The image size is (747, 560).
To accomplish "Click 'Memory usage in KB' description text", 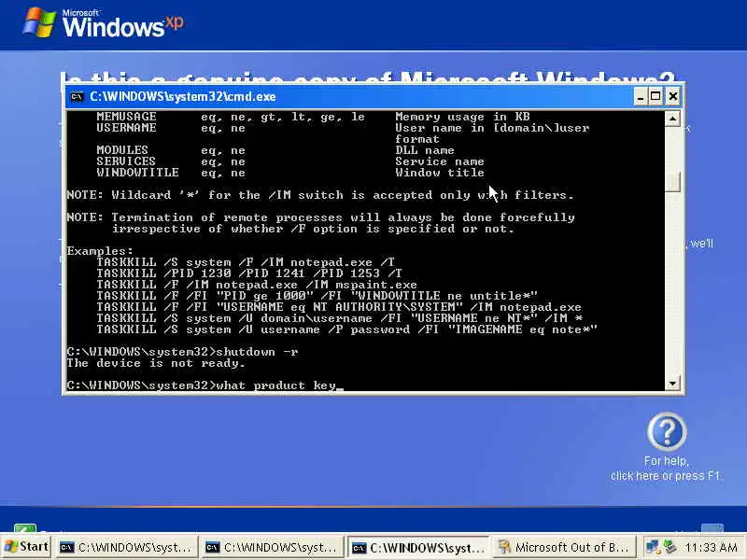I will tap(462, 117).
